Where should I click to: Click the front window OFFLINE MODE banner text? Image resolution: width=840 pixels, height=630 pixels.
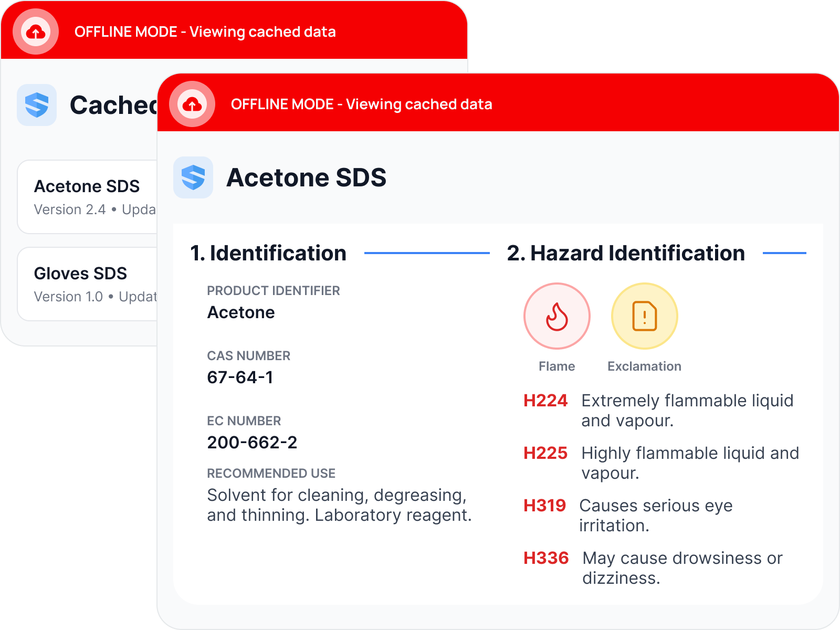click(x=362, y=104)
